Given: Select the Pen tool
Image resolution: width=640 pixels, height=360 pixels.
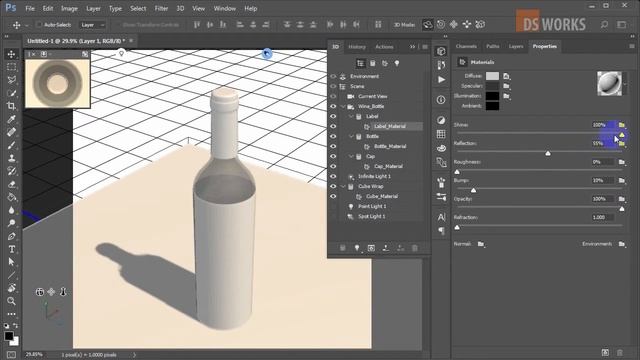Looking at the screenshot, I should [11, 236].
